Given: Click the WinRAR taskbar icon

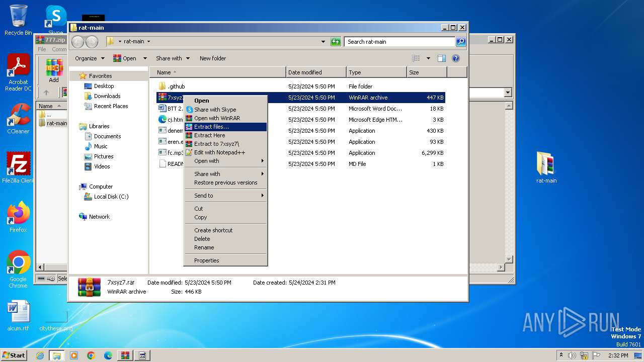Looking at the screenshot, I should pyautogui.click(x=125, y=355).
